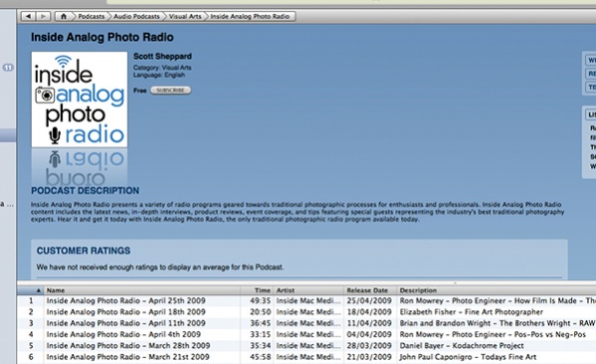Viewport: 596px width, 364px height.
Task: Click release date 21/03/2009
Action: [x=369, y=357]
